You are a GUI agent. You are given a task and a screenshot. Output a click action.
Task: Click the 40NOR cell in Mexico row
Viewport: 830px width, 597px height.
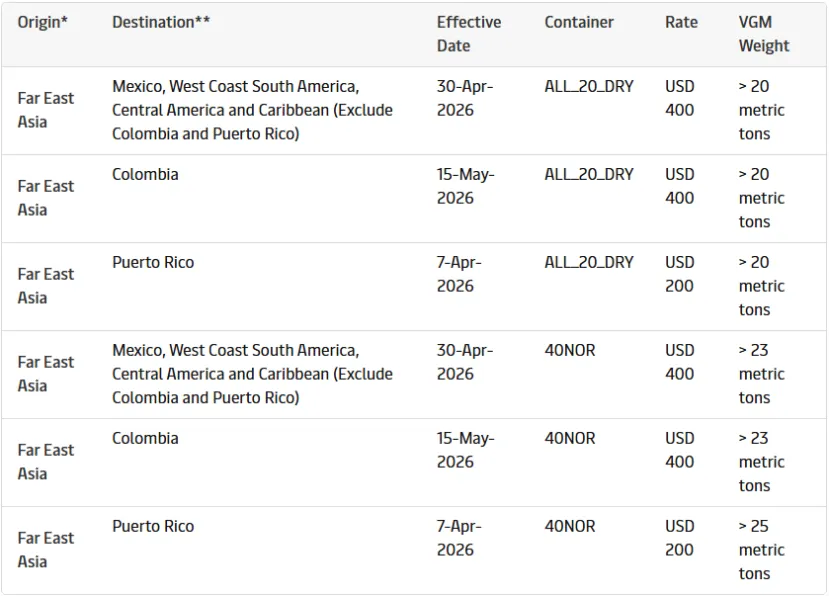click(570, 350)
